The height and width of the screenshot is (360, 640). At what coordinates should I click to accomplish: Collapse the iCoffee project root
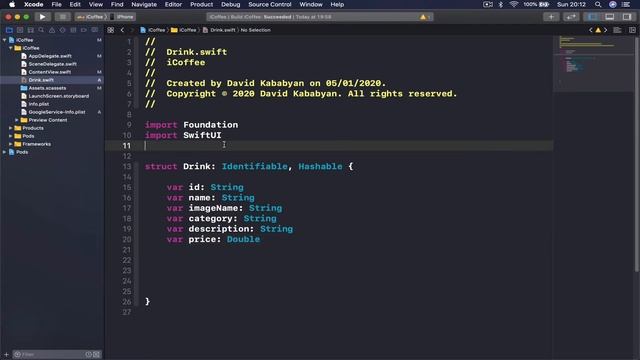click(4, 40)
